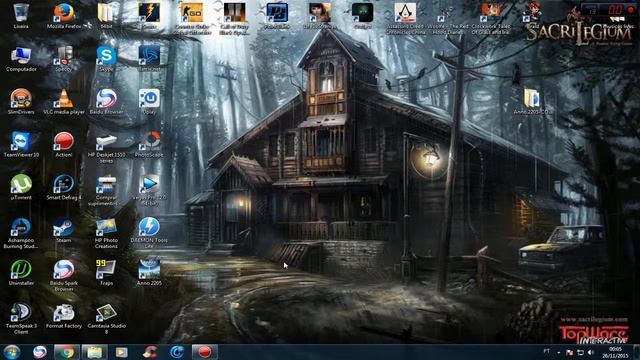Open the Computador desktop icon
This screenshot has height=360, width=640.
pos(21,59)
